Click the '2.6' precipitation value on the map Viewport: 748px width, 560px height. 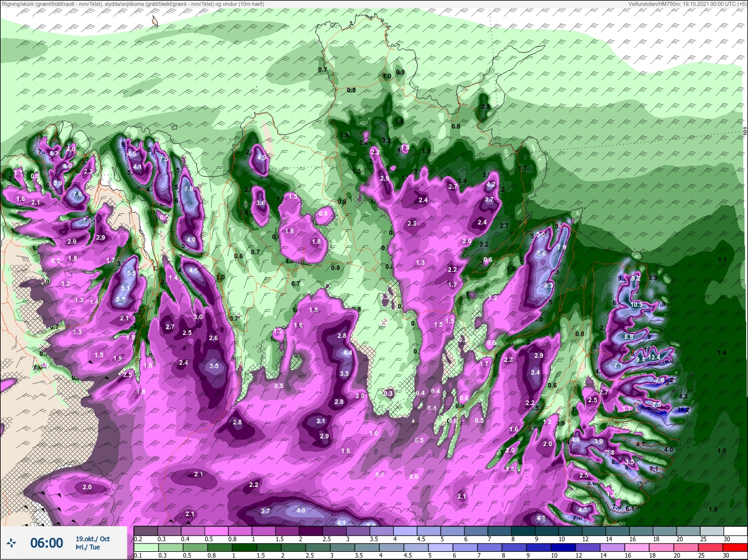tap(213, 338)
